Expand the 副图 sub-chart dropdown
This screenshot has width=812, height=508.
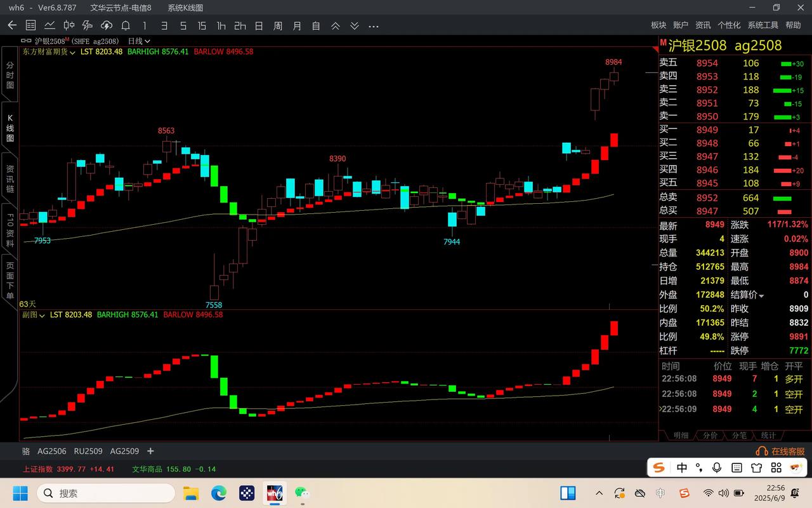pyautogui.click(x=34, y=315)
